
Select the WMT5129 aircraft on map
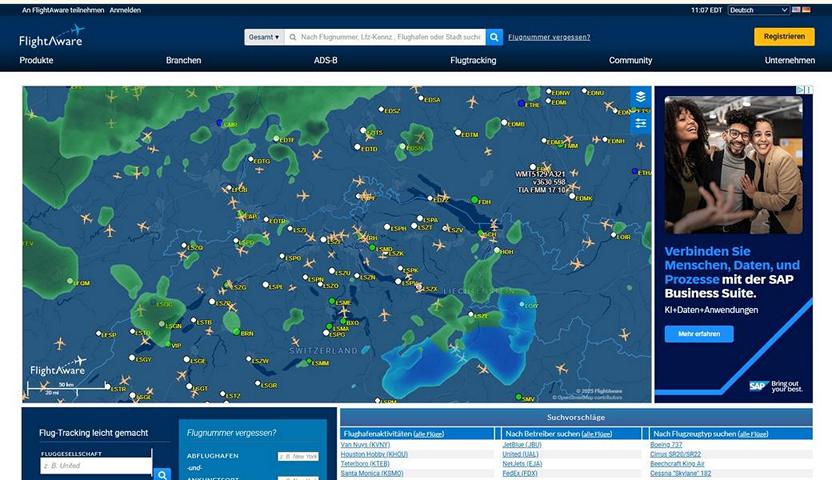coord(546,166)
